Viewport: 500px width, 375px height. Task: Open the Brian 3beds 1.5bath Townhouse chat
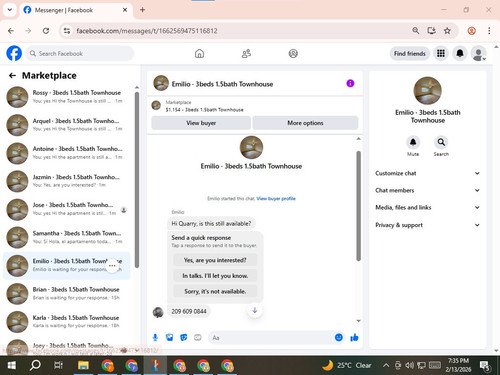point(67,294)
